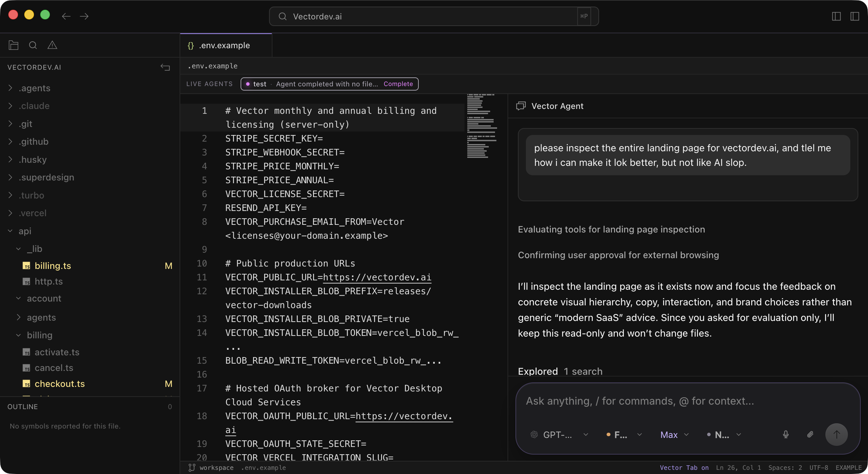Click the Complete status label
This screenshot has width=868, height=474.
(x=398, y=84)
